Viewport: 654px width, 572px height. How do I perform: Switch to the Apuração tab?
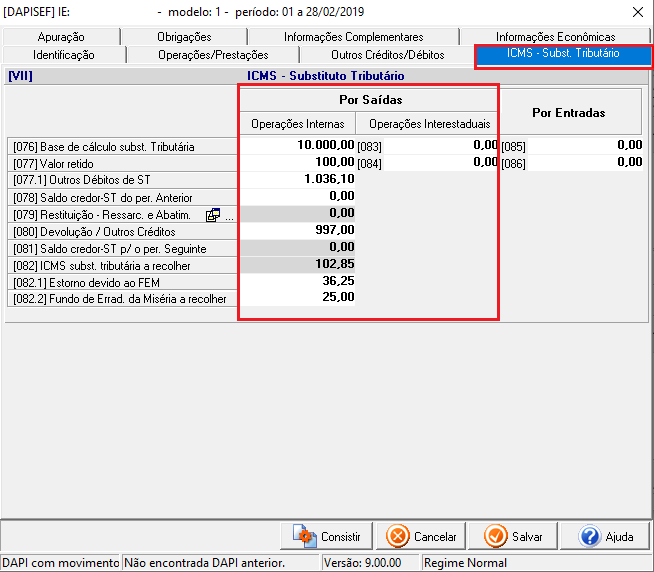[63, 37]
